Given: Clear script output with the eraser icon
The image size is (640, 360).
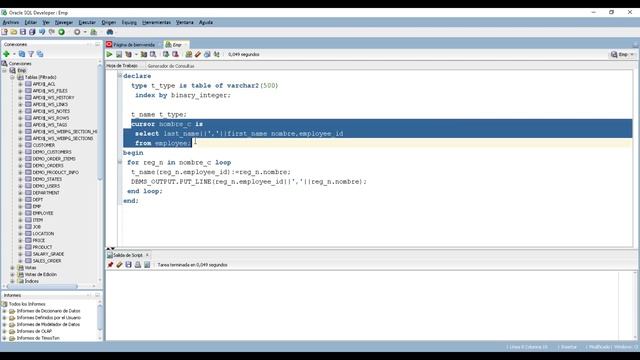Looking at the screenshot, I should [x=119, y=265].
